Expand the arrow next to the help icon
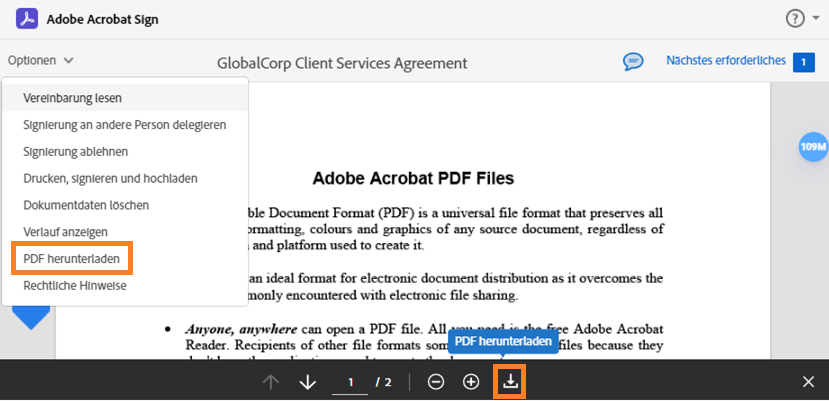Viewport: 829px width, 401px height. [x=815, y=19]
